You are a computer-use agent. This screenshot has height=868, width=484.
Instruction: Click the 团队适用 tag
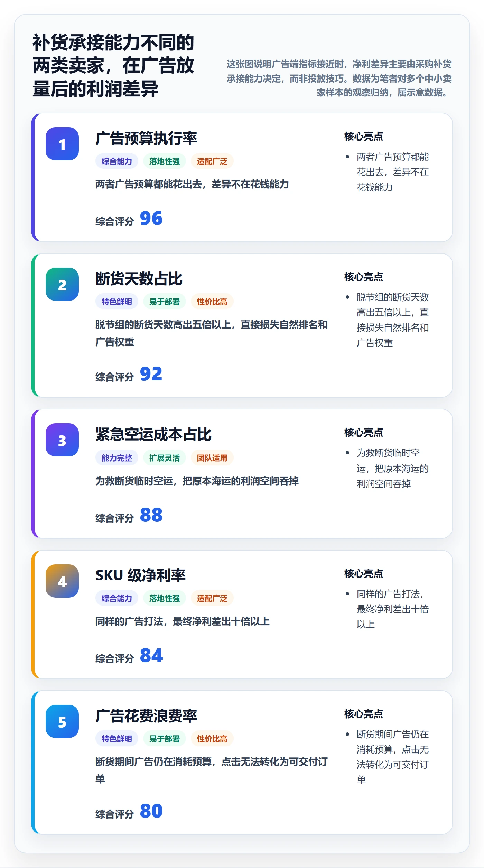pyautogui.click(x=212, y=458)
